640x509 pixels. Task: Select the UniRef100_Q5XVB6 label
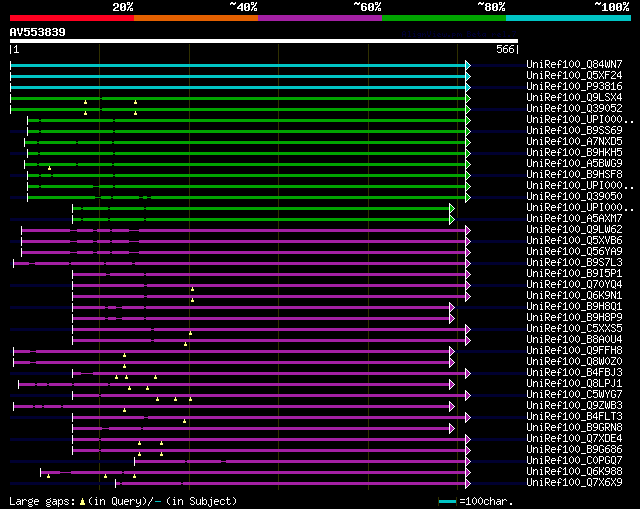point(574,240)
